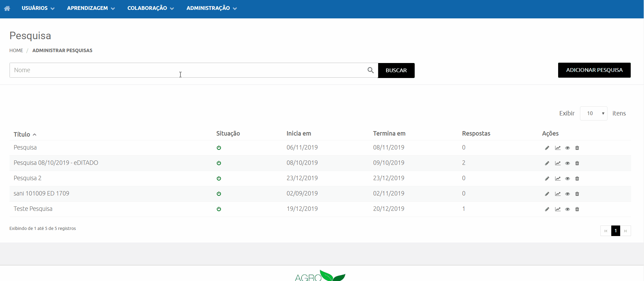Delete 'Teste Pesquisa' via trash icon
The image size is (644, 281).
coord(577,209)
